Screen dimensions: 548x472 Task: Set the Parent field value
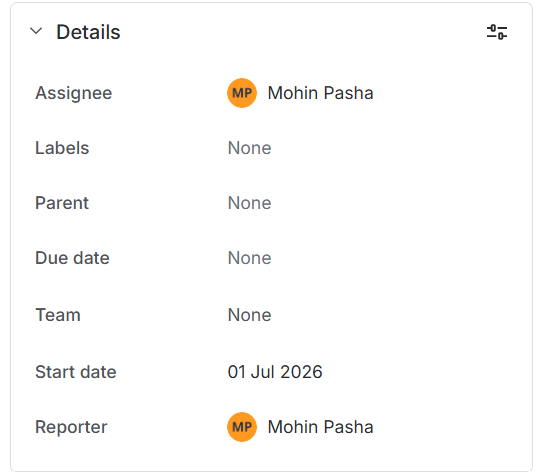(250, 203)
